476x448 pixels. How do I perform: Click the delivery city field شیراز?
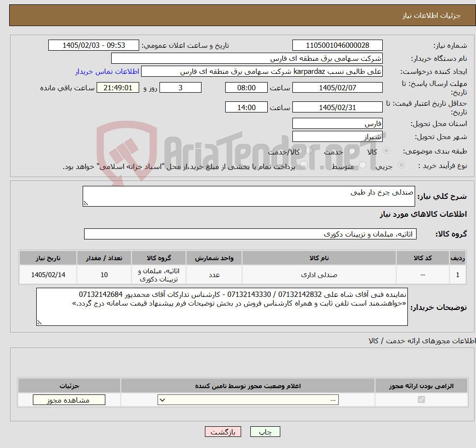[x=337, y=137]
